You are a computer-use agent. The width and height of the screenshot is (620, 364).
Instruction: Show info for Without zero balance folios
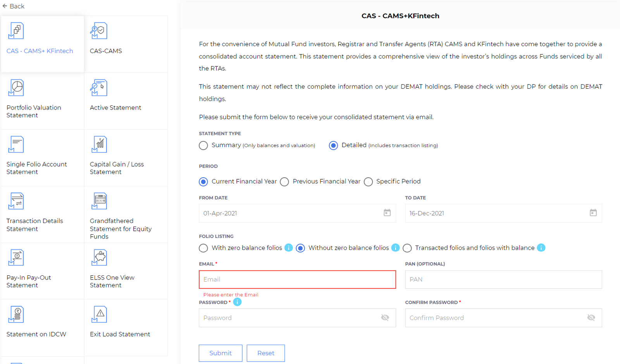click(x=395, y=248)
